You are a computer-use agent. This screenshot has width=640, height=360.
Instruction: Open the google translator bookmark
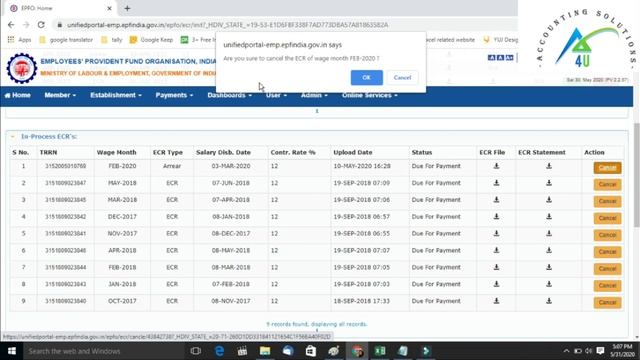click(66, 40)
